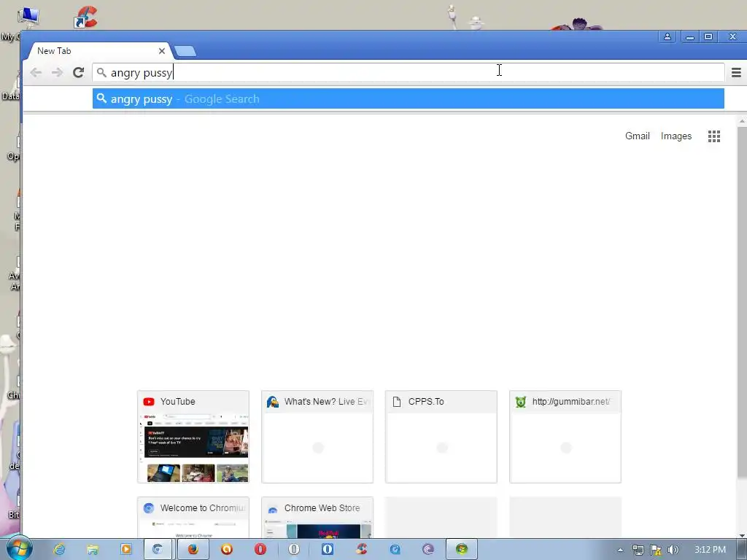Open the Google apps grid
The width and height of the screenshot is (747, 560).
pyautogui.click(x=713, y=136)
